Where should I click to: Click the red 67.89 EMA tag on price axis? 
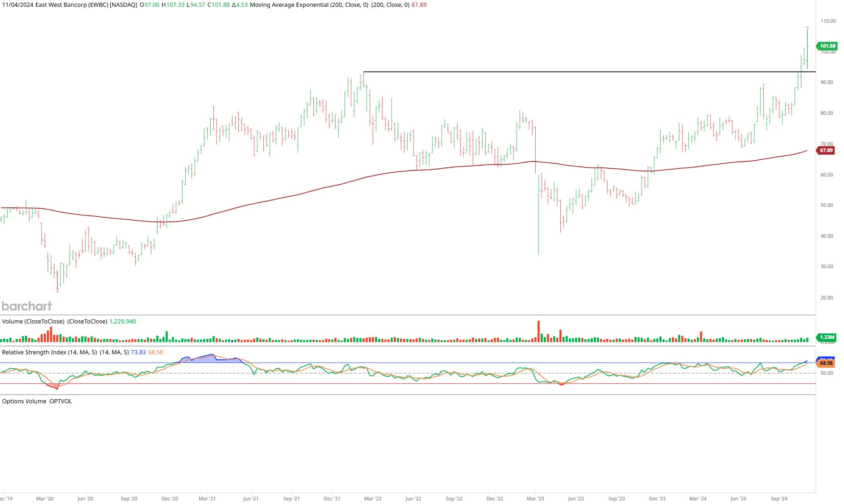(x=826, y=150)
